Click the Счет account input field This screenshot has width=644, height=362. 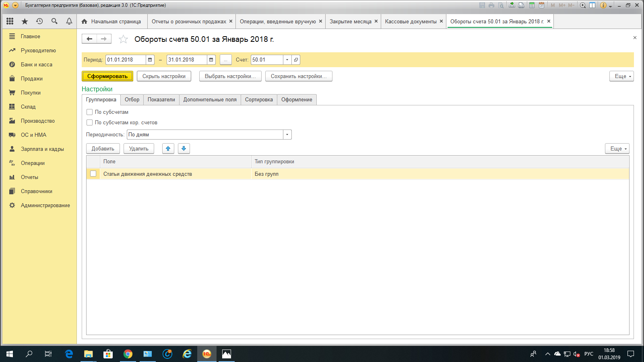pos(267,60)
